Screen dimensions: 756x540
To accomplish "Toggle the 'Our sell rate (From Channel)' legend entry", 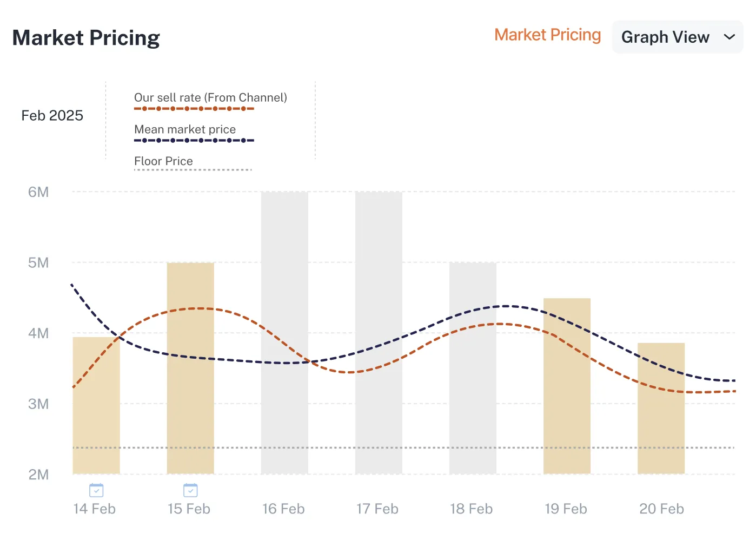I will click(x=210, y=97).
